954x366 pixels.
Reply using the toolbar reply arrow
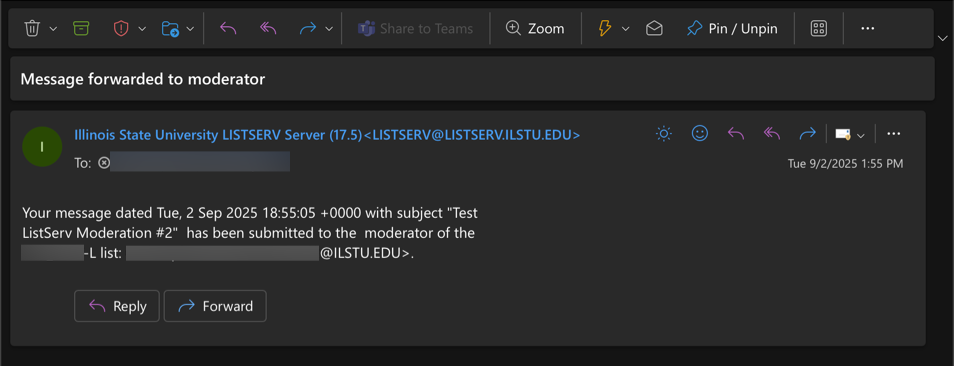[x=228, y=28]
